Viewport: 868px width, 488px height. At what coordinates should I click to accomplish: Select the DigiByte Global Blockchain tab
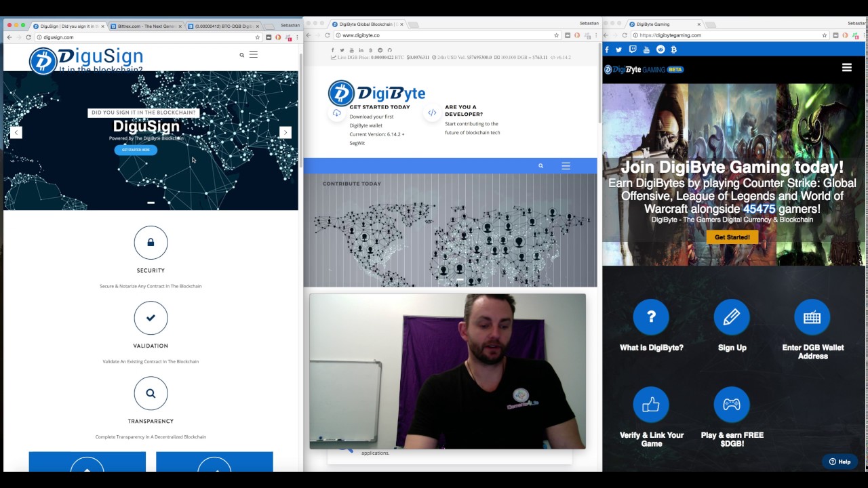pyautogui.click(x=367, y=24)
